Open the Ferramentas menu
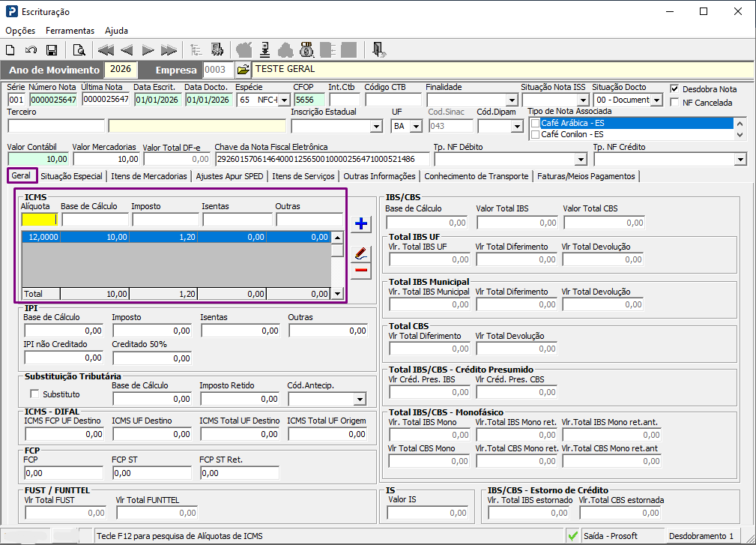Screen dimensions: 756x545 tap(70, 31)
